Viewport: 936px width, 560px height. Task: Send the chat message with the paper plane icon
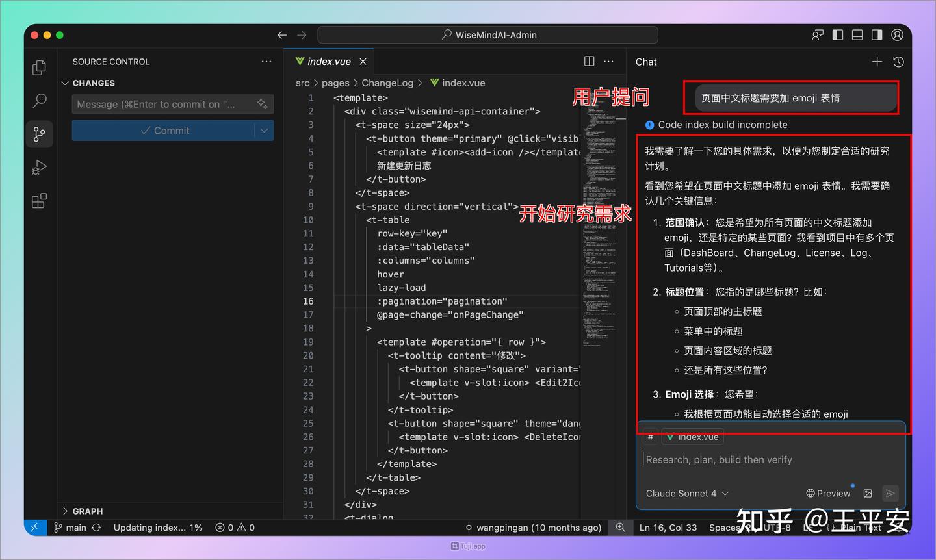click(890, 493)
